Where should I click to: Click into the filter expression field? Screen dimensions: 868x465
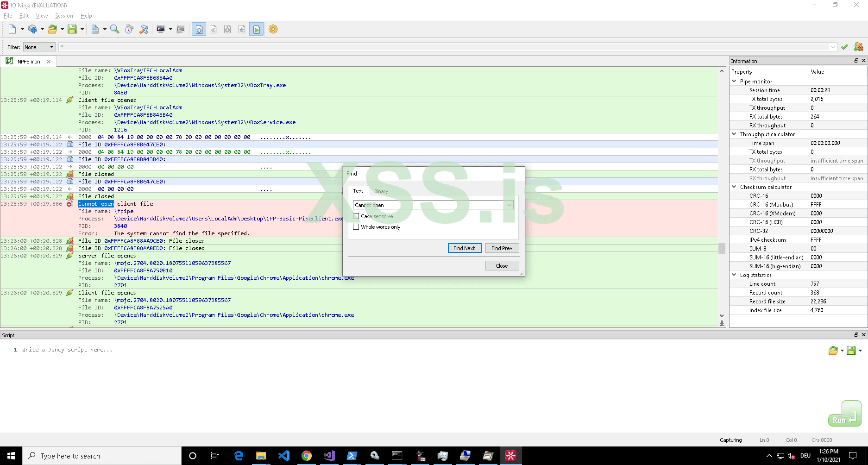tap(447, 47)
